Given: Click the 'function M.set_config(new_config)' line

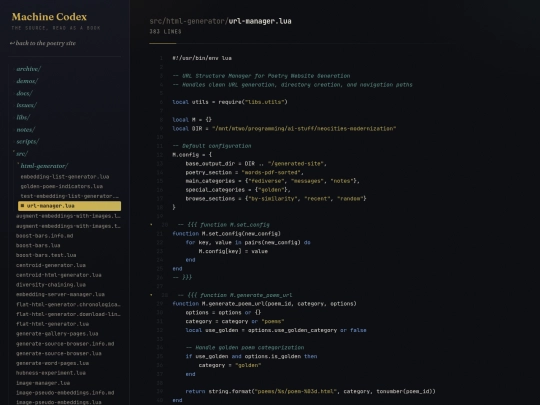Looking at the screenshot, I should tap(227, 233).
